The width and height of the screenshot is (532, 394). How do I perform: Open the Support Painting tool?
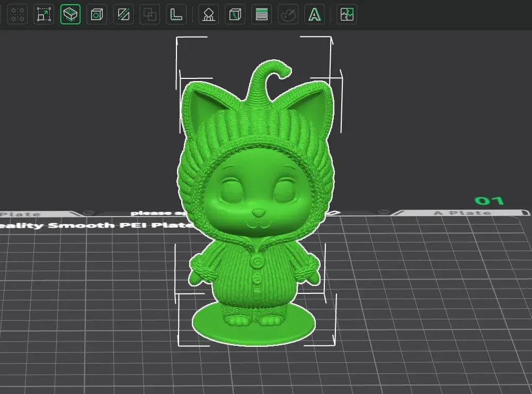208,15
